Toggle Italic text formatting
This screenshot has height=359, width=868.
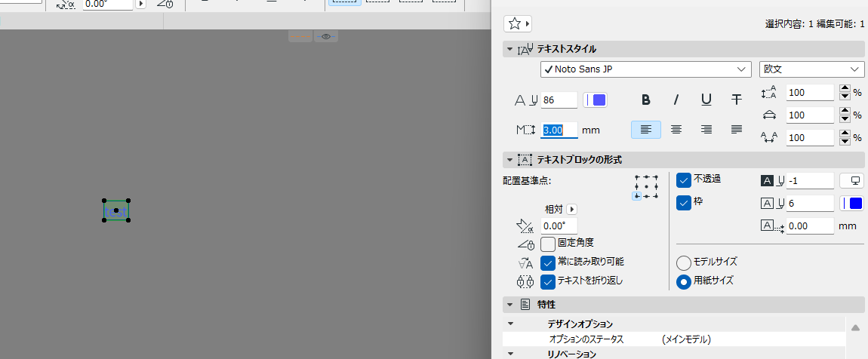pos(676,100)
